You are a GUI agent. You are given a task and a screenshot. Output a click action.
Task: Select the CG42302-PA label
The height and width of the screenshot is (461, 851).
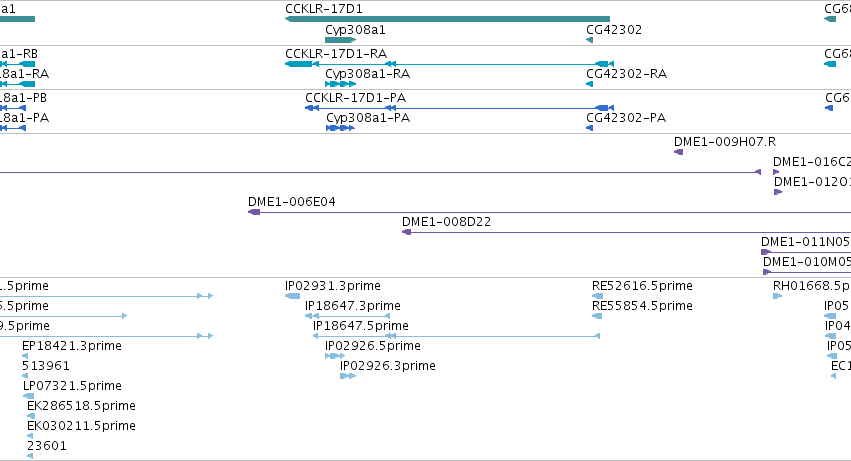click(625, 117)
